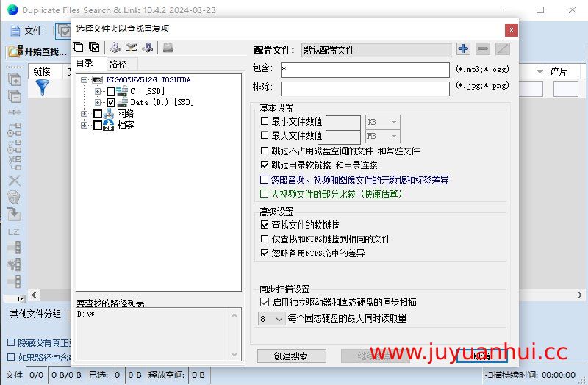Screen dimensions: 588x385
Task: Click the network drives toolbar icon
Action: (x=132, y=47)
